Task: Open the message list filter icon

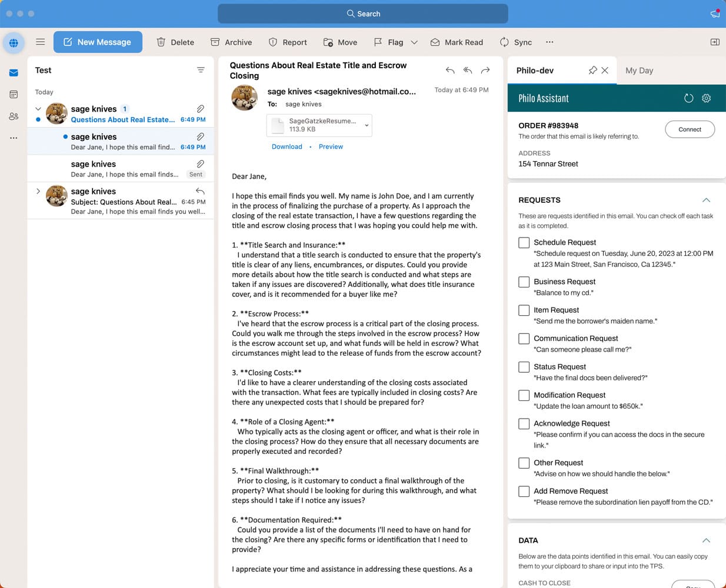Action: pyautogui.click(x=201, y=70)
